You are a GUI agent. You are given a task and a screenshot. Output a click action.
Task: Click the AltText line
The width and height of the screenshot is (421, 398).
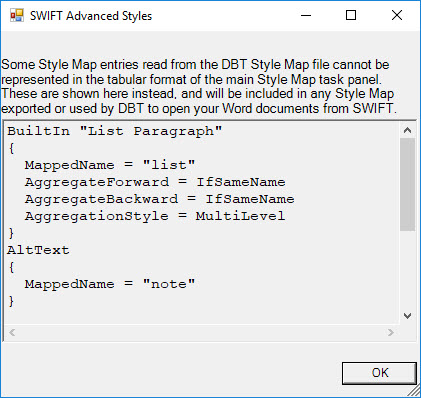(38, 250)
